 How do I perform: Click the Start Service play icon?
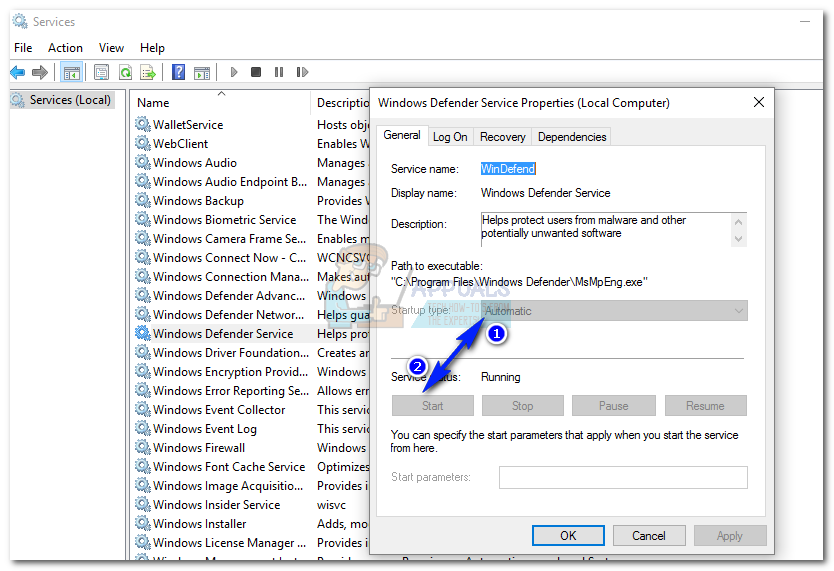click(233, 72)
